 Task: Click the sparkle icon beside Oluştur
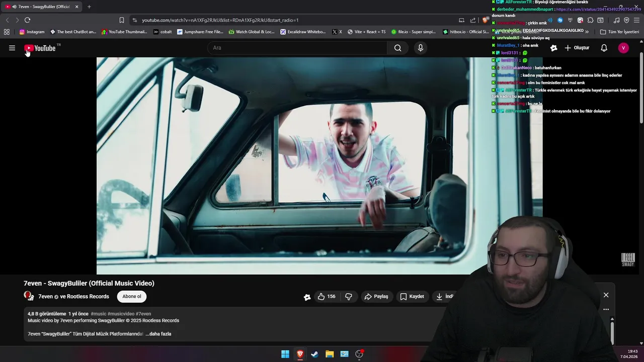553,48
